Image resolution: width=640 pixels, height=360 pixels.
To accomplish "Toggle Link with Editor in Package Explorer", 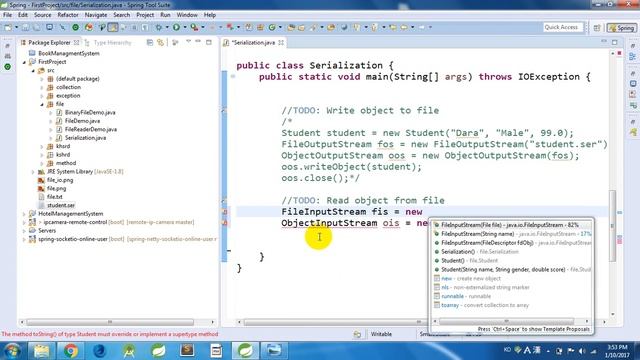I will tap(161, 42).
